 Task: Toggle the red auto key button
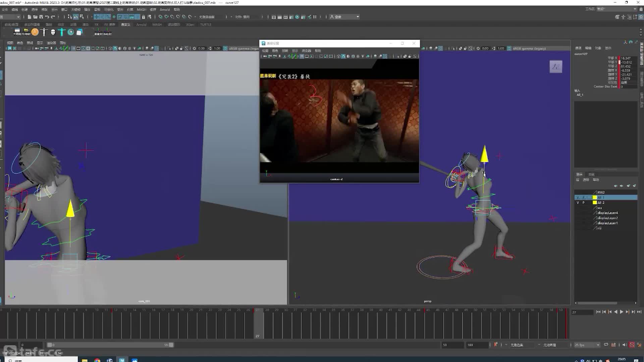(632, 345)
